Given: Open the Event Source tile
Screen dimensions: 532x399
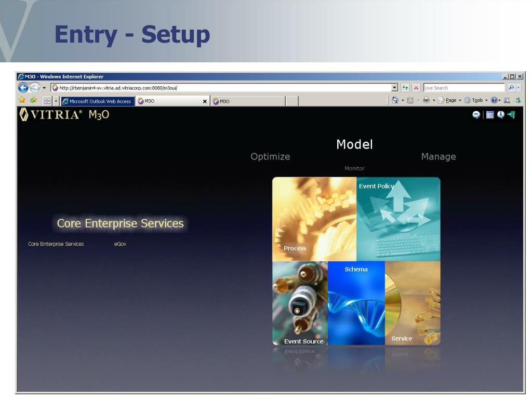Looking at the screenshot, I should click(x=300, y=303).
